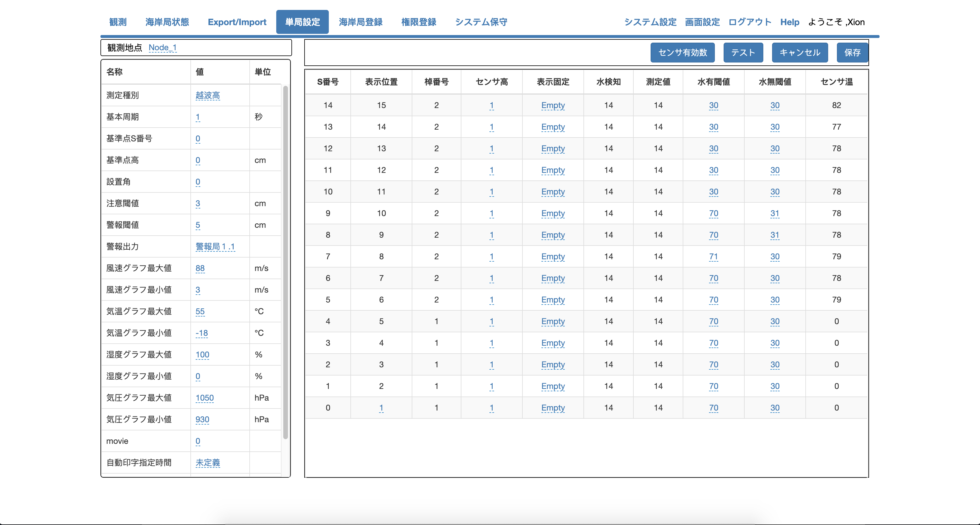Open the システム設定 link
This screenshot has width=980, height=525.
pyautogui.click(x=650, y=22)
